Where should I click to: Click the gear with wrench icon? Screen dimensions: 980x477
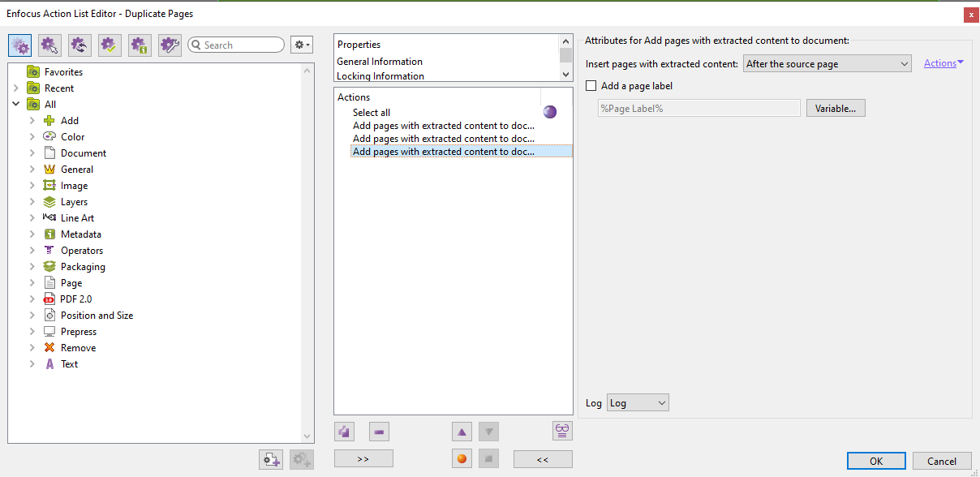pos(170,45)
